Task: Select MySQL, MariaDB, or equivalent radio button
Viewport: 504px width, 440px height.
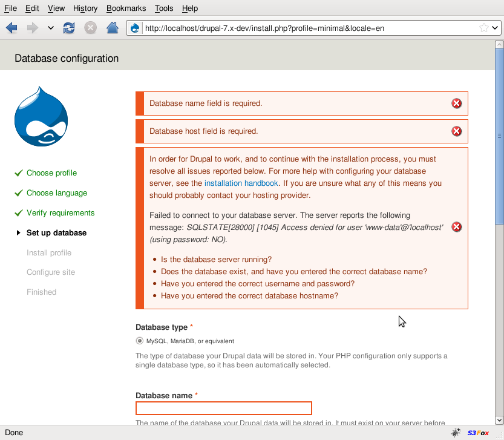Action: coord(140,341)
